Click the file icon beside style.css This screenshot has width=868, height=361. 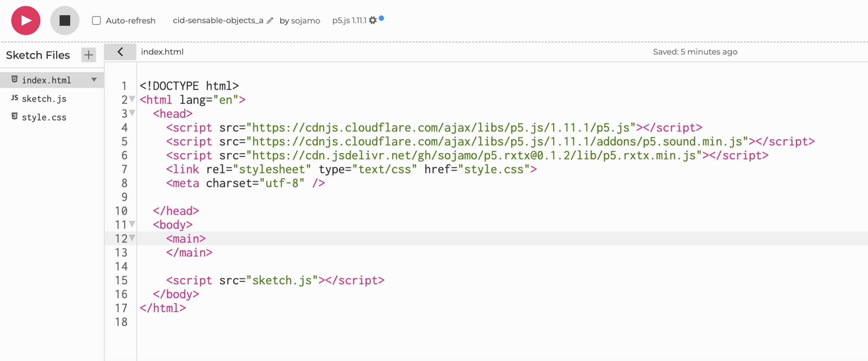[x=15, y=116]
